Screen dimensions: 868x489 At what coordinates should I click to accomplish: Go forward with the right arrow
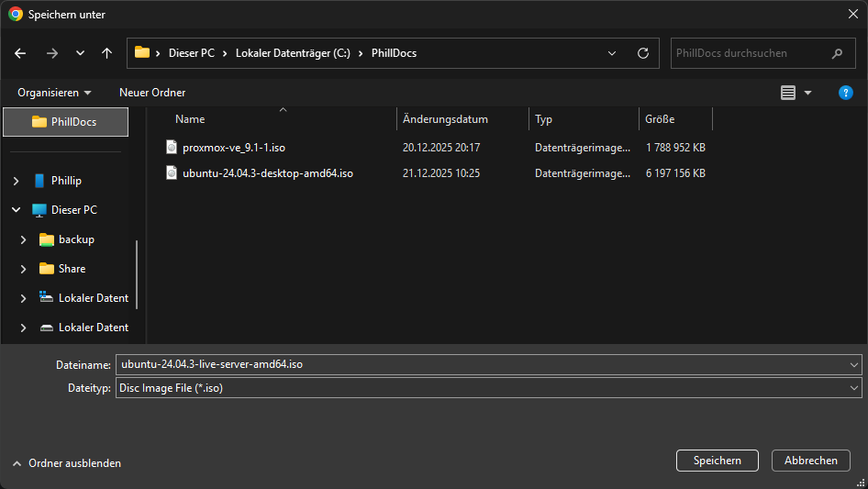point(52,53)
